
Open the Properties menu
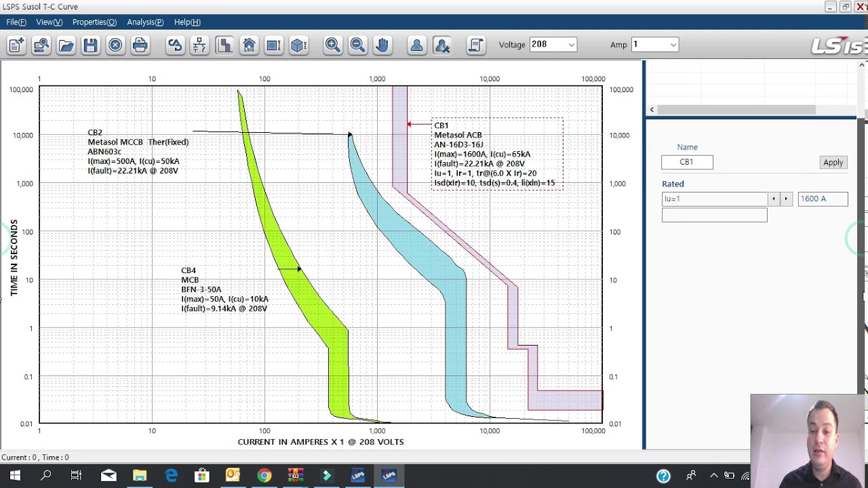pyautogui.click(x=94, y=22)
